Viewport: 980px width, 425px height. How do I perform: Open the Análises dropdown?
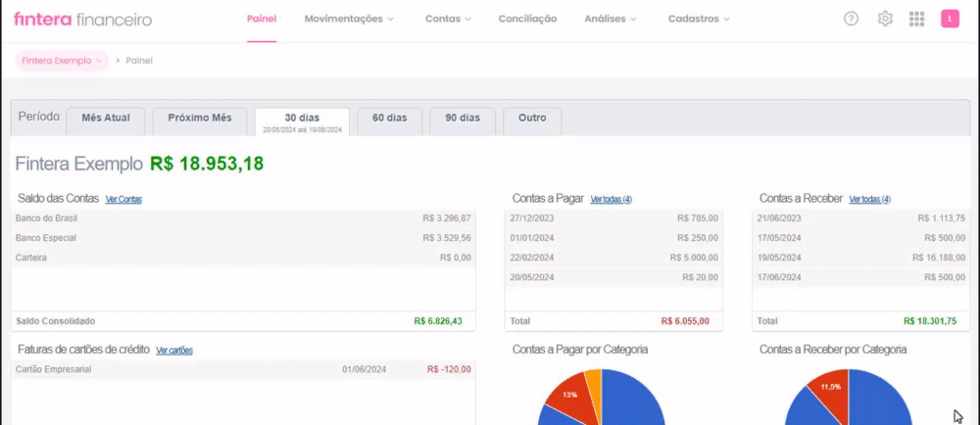pyautogui.click(x=610, y=19)
